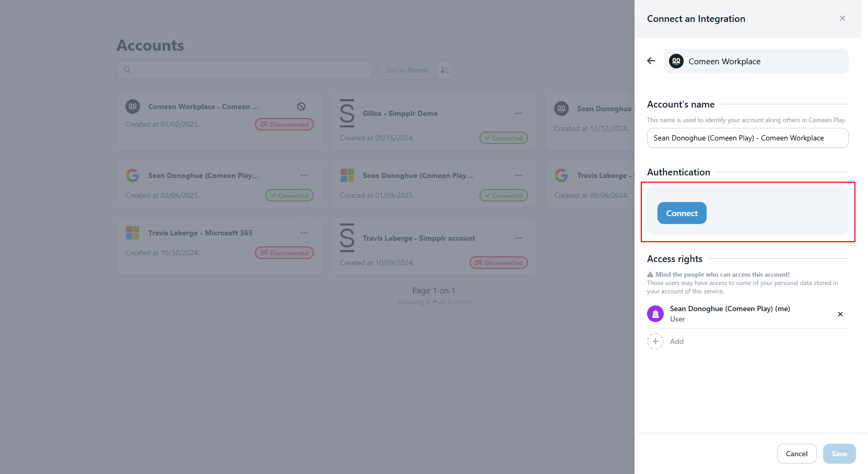Viewport: 868px width, 474px height.
Task: Open options menu for Sean Donoghue Microsoft account
Action: (519, 175)
